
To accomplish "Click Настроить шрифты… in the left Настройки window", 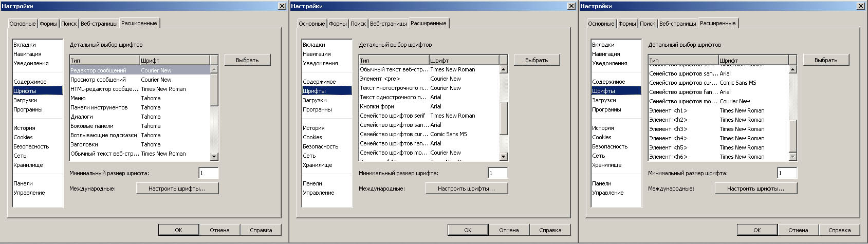I will coord(177,189).
